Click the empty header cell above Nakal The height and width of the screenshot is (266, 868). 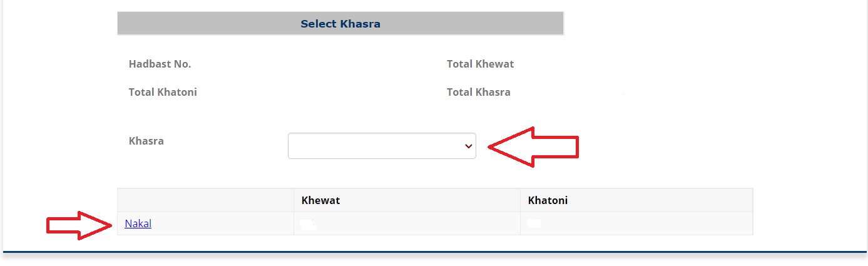pos(205,200)
